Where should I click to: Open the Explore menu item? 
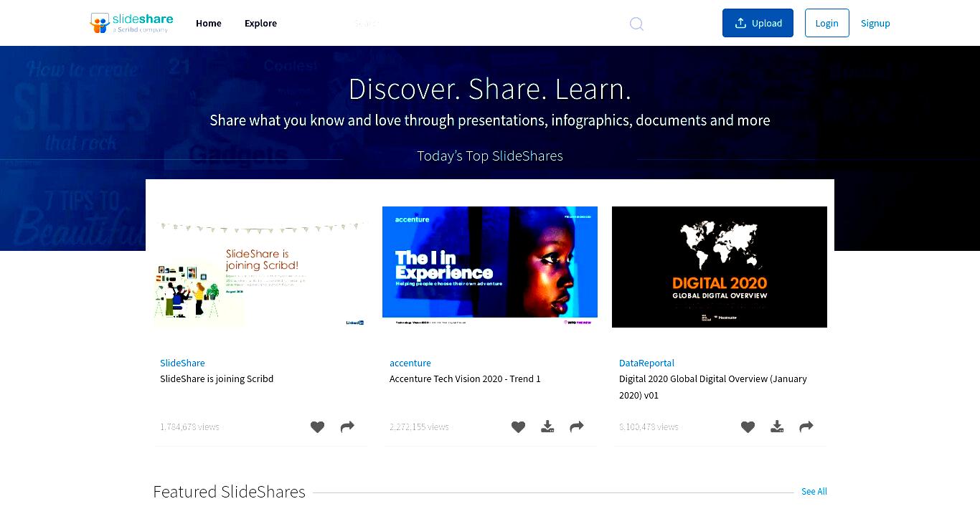(x=260, y=23)
